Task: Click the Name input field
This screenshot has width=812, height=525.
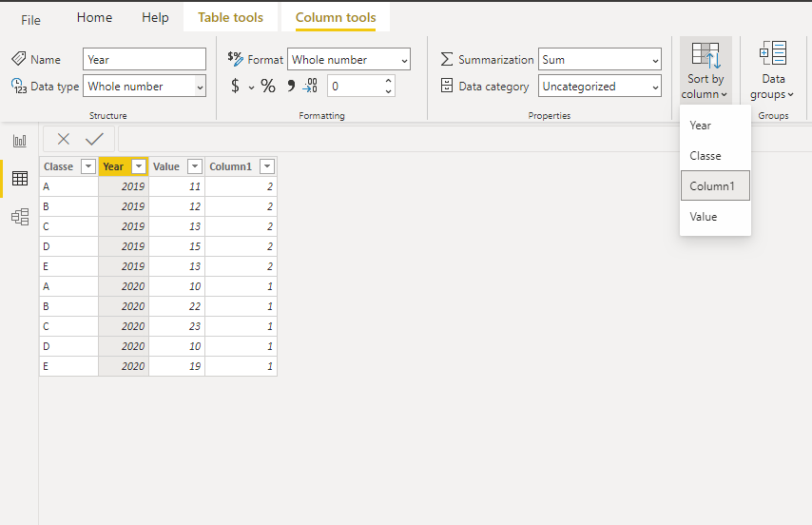Action: tap(145, 59)
